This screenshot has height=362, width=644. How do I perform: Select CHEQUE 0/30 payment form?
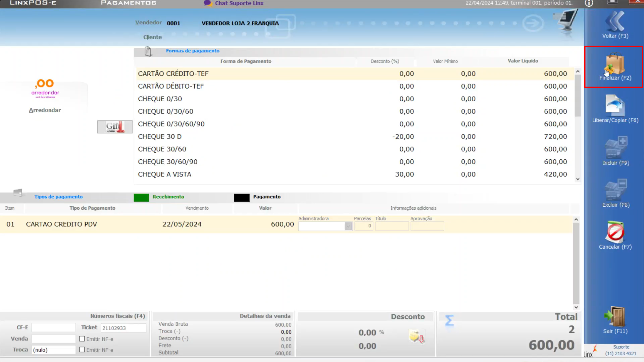pos(354,99)
